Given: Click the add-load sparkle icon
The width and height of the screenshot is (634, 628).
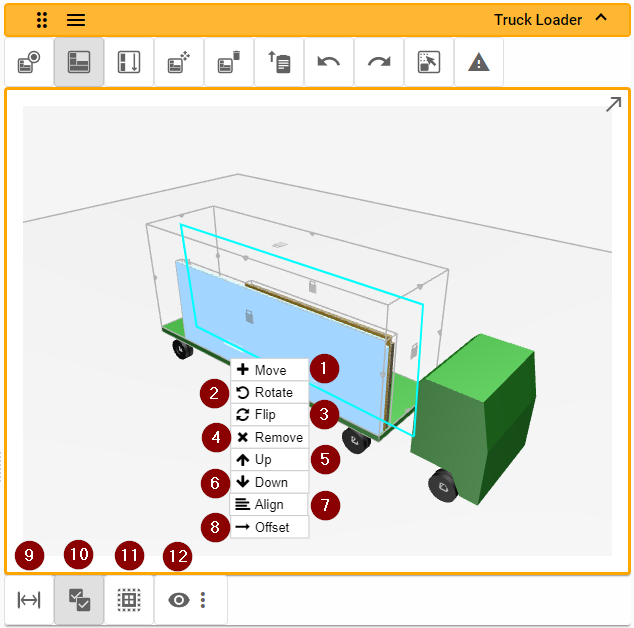Looking at the screenshot, I should click(x=179, y=62).
